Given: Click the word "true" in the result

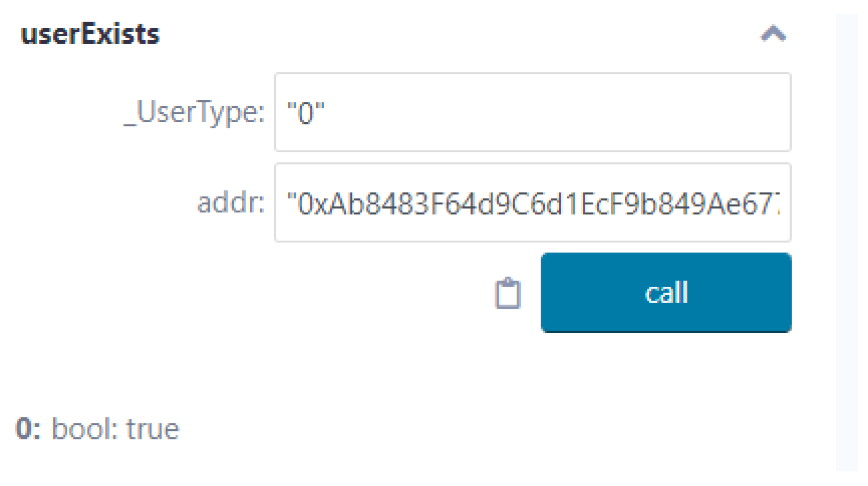Looking at the screenshot, I should [x=153, y=429].
